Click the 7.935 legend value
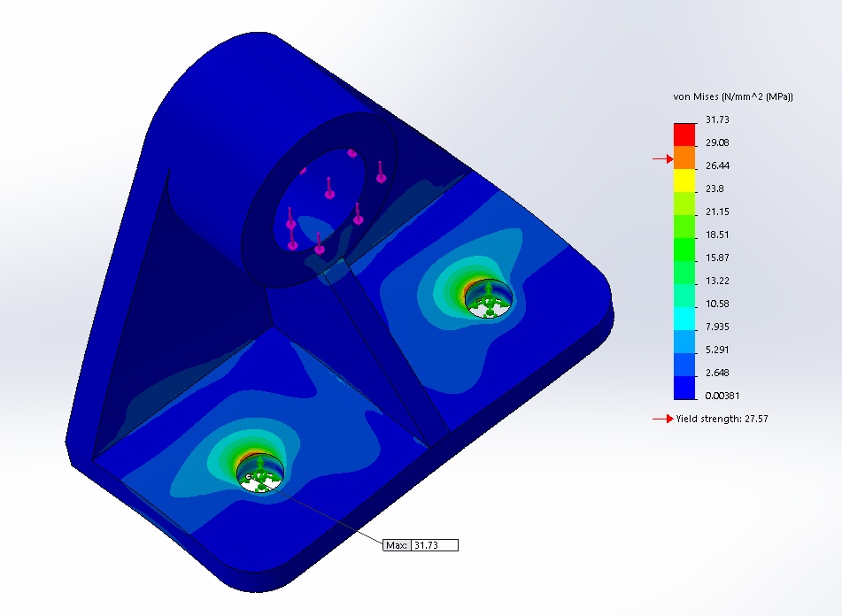This screenshot has height=616, width=842. click(x=717, y=327)
